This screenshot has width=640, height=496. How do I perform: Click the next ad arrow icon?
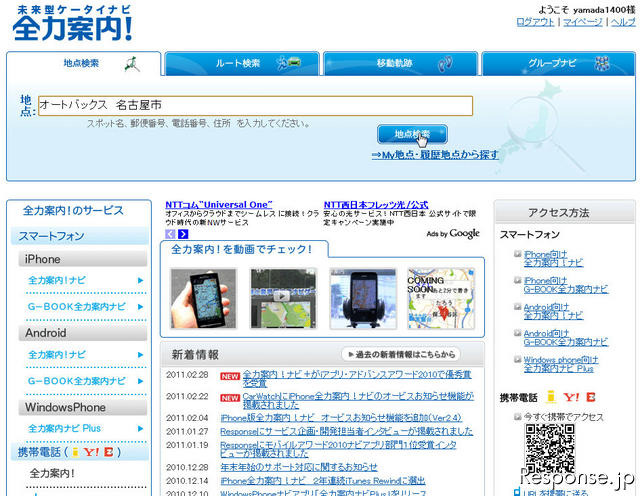pos(183,234)
